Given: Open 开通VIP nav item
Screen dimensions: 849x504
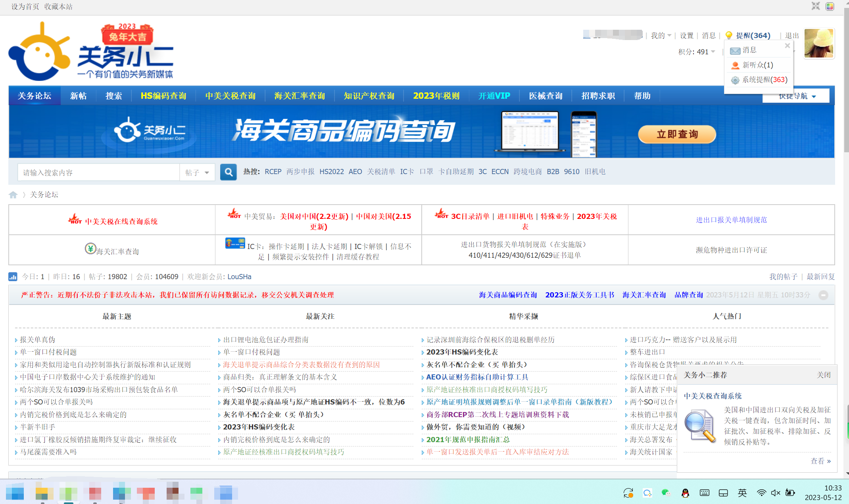Looking at the screenshot, I should pyautogui.click(x=494, y=96).
